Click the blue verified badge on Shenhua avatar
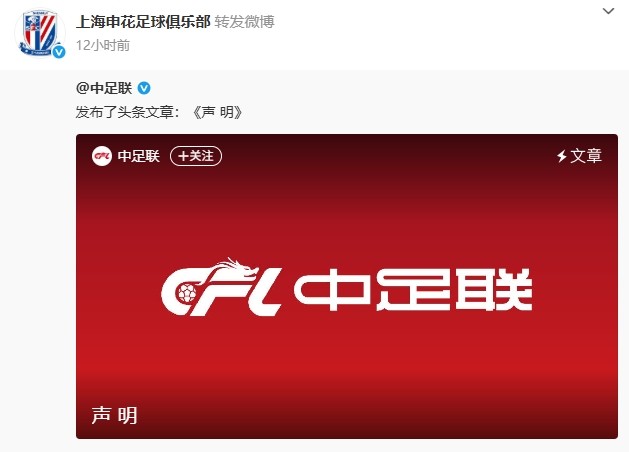 59,52
